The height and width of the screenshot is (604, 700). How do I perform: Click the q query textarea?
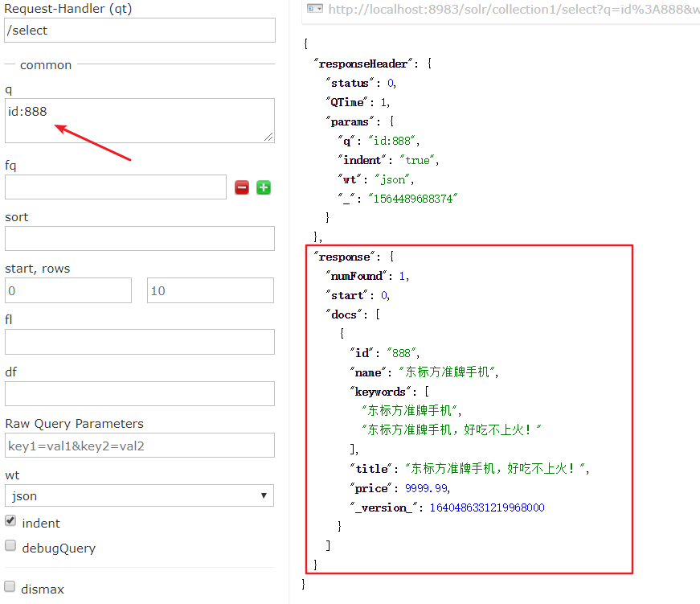140,121
